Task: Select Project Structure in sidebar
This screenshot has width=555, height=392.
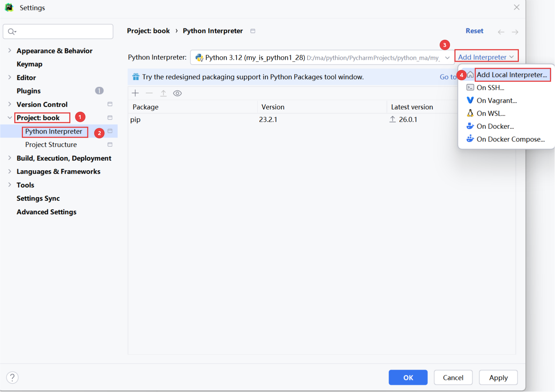Action: (51, 144)
